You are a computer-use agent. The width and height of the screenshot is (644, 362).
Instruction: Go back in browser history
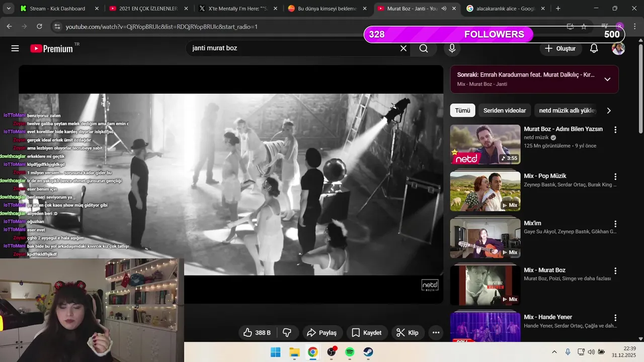9,26
